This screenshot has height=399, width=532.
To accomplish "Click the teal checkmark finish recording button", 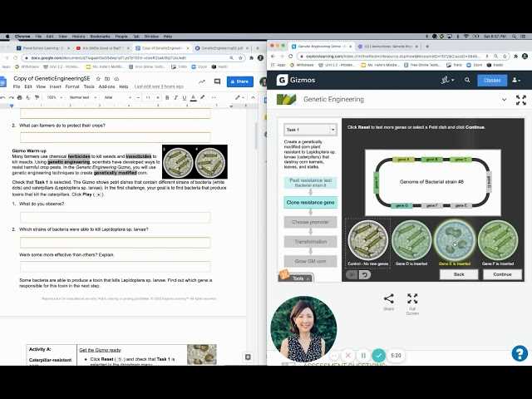I will coord(379,356).
